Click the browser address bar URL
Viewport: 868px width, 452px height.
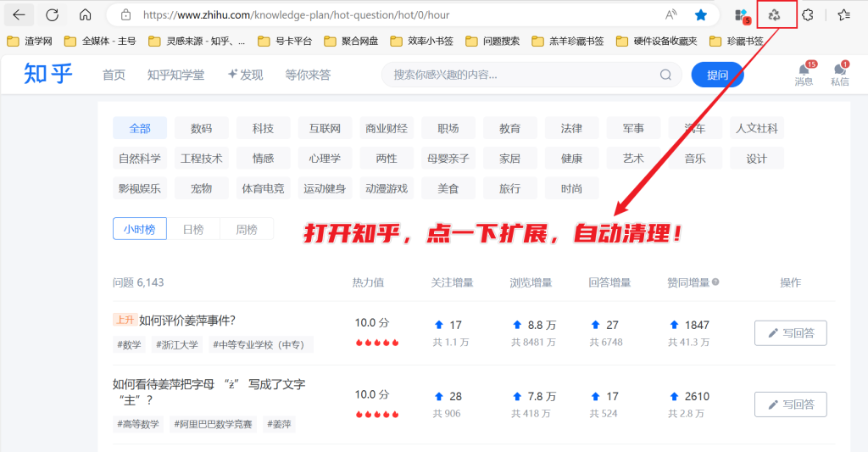296,15
